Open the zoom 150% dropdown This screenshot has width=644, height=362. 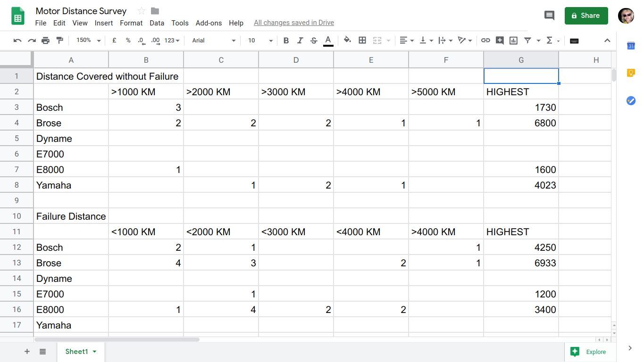[x=88, y=41]
